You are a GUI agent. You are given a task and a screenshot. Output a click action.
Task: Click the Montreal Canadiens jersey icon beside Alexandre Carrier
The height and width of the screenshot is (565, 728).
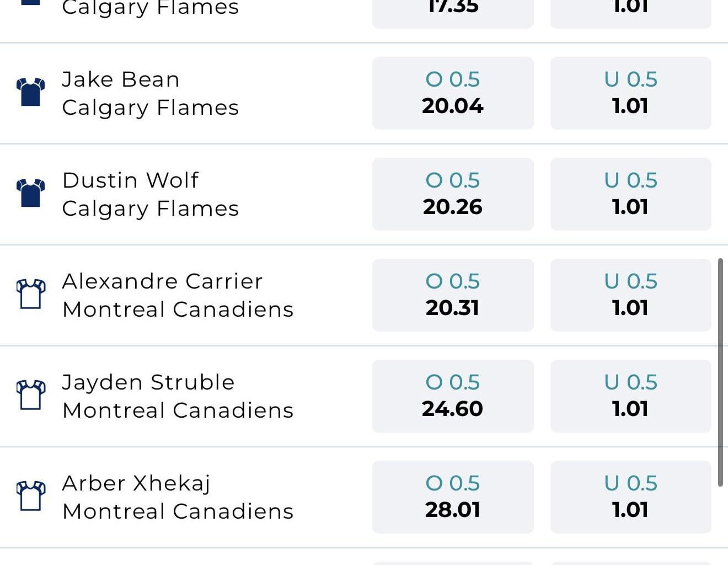(x=30, y=294)
